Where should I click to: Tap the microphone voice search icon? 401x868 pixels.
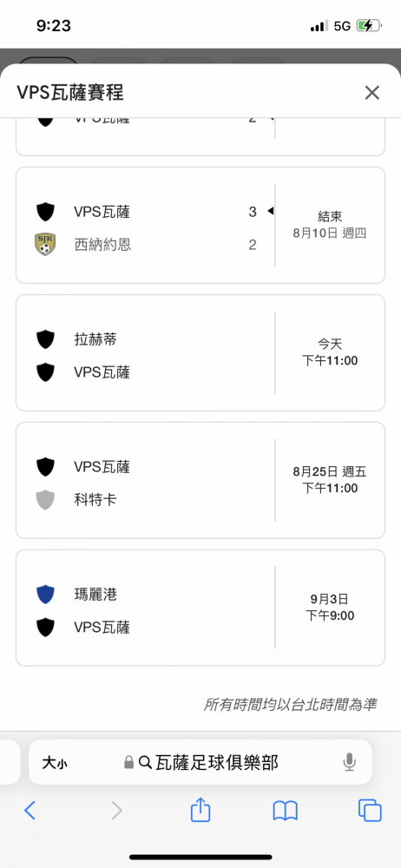[349, 763]
